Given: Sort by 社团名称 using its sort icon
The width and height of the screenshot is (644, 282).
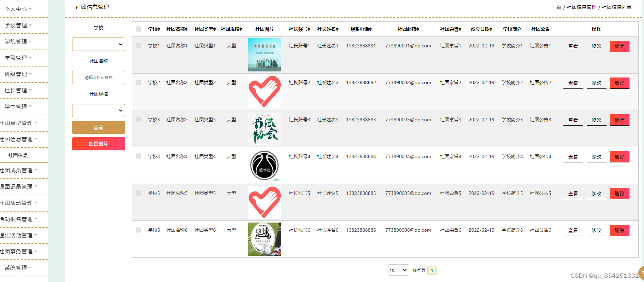Looking at the screenshot, I should 186,29.
